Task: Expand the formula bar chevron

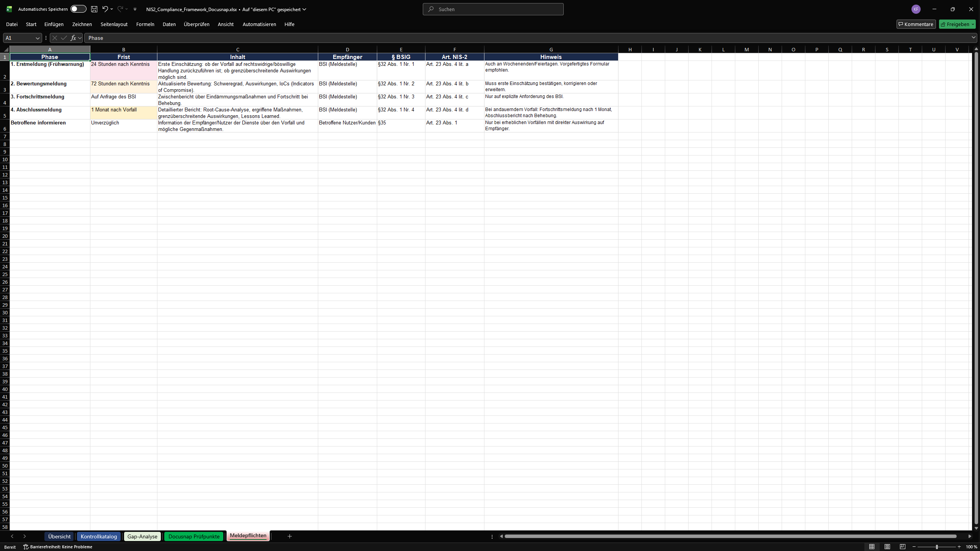Action: point(973,38)
